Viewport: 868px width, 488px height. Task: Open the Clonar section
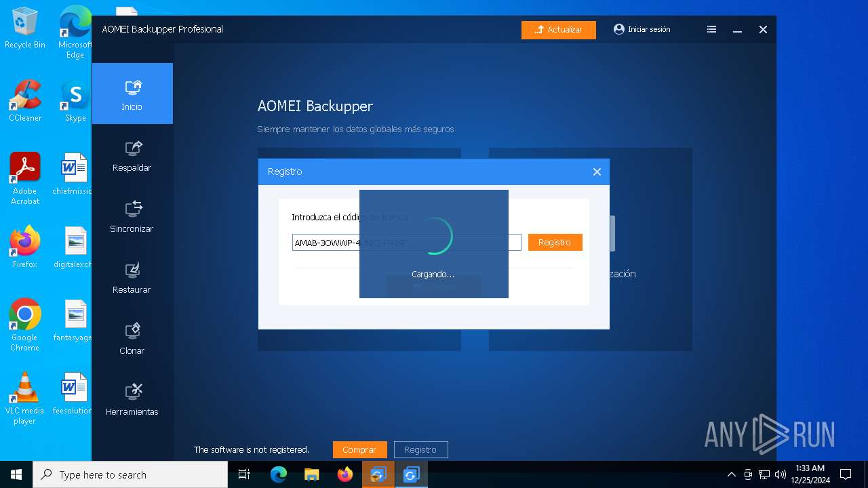132,338
